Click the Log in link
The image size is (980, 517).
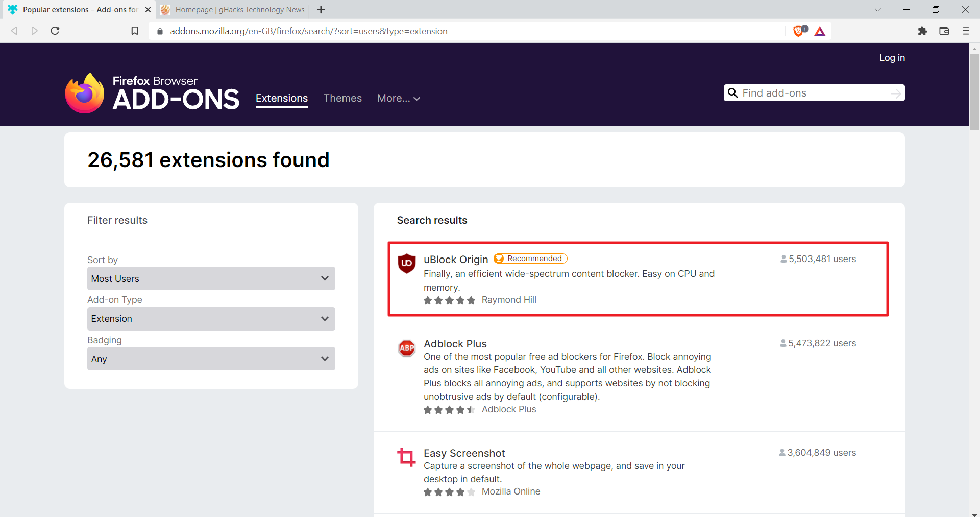point(892,58)
